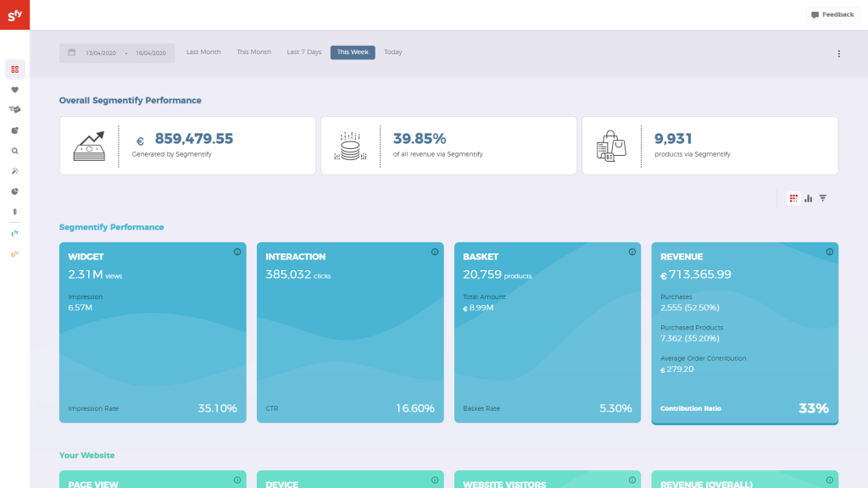Switch to grid card view
The height and width of the screenshot is (488, 868).
(793, 198)
